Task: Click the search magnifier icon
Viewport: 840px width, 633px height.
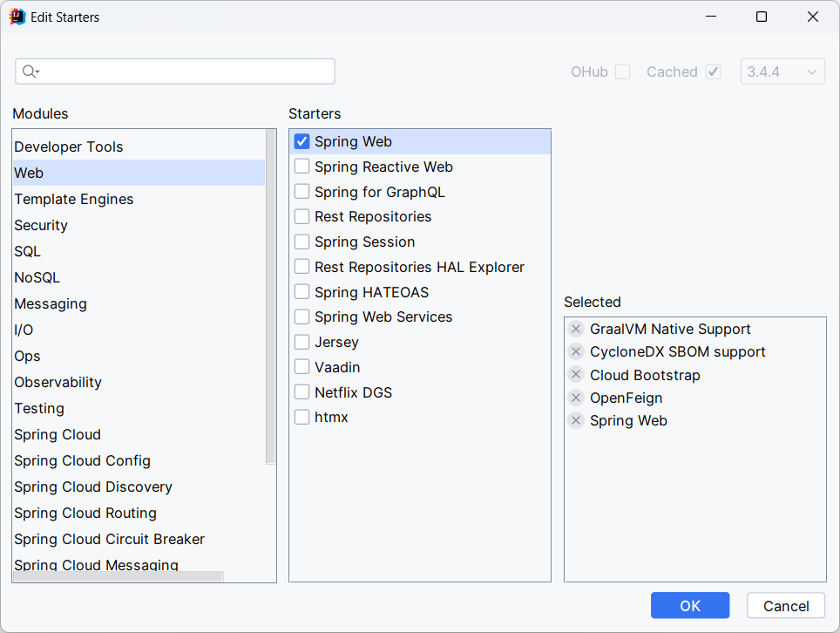Action: point(30,71)
